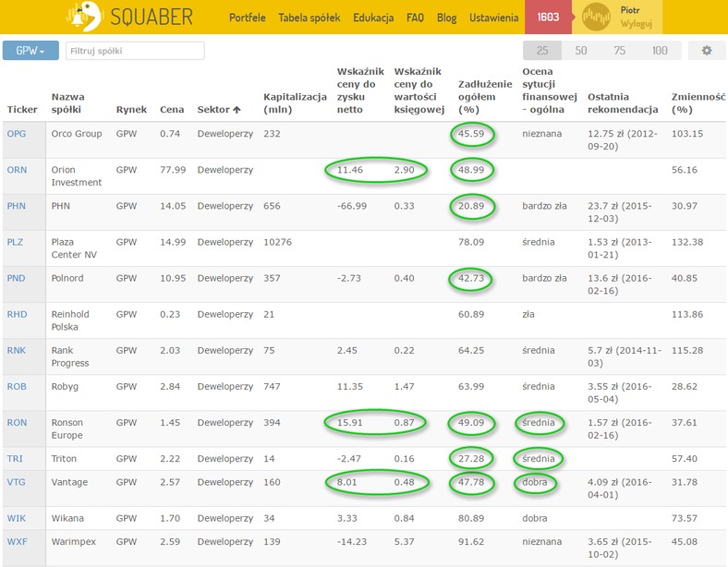The width and height of the screenshot is (728, 567).
Task: Sort by Kapitalizacja (mln) column header
Action: 295,103
